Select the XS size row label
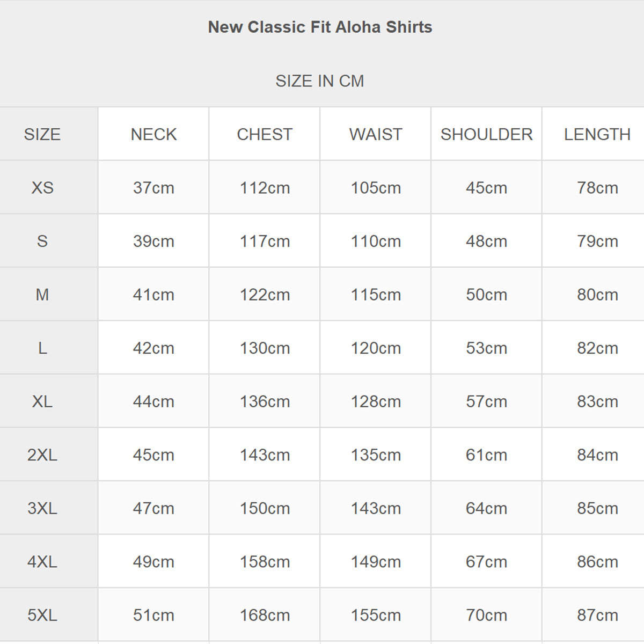 point(42,188)
